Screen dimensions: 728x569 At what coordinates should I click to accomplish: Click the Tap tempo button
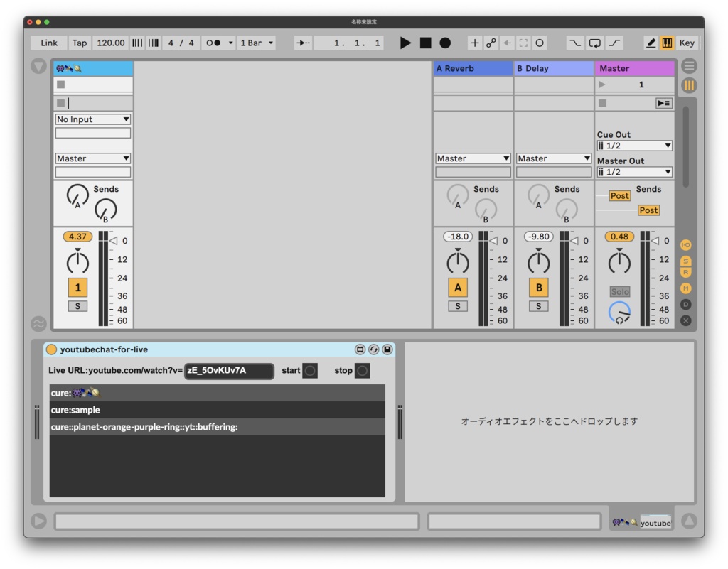click(x=80, y=43)
